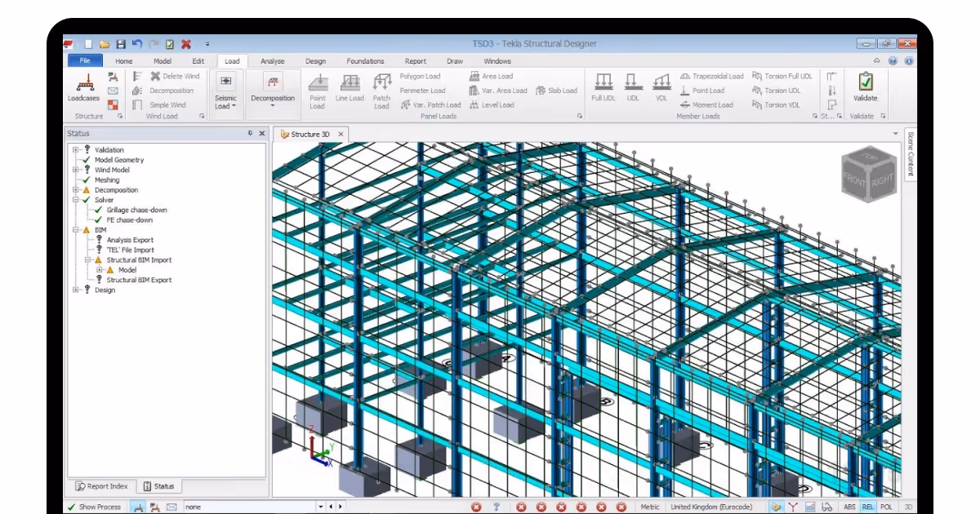Choose the Full UDL member load

604,88
